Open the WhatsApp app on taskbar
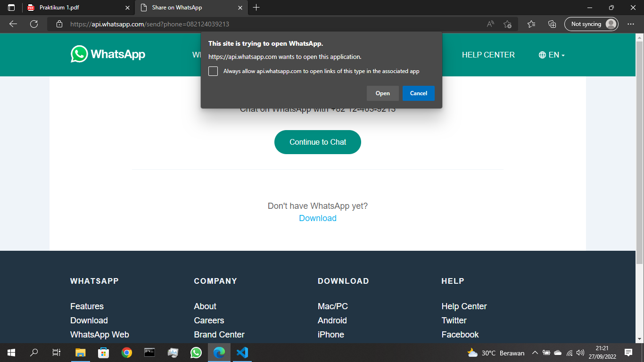The height and width of the screenshot is (362, 644). [196, 353]
